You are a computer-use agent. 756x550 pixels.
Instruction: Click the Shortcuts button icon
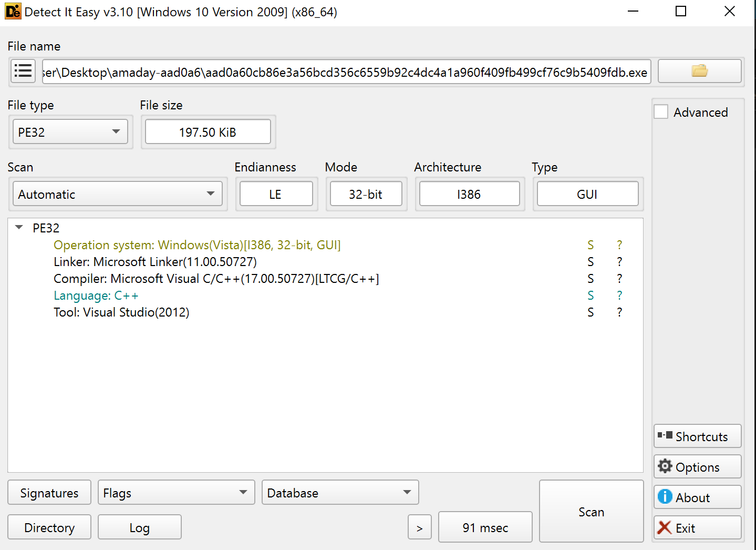tap(665, 436)
